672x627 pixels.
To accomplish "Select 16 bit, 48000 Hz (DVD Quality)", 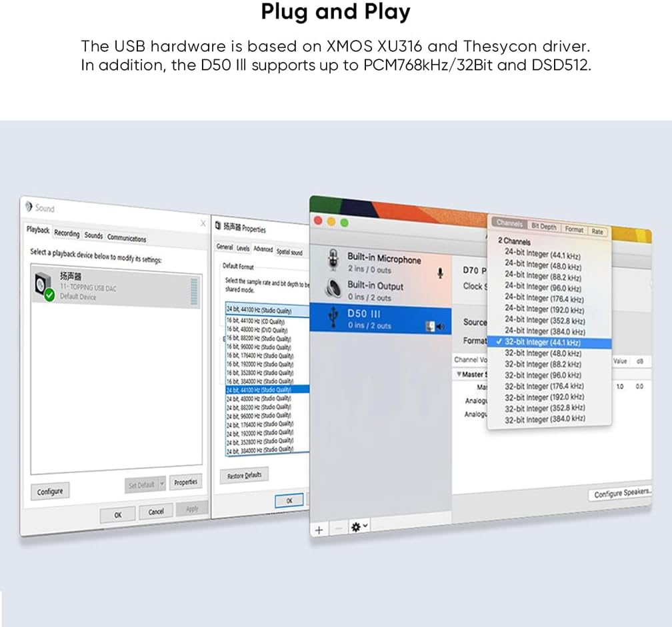I will (x=257, y=330).
